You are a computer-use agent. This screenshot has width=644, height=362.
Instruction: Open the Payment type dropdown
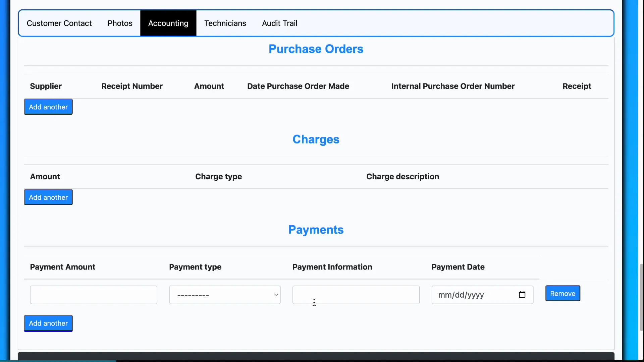[x=225, y=295]
